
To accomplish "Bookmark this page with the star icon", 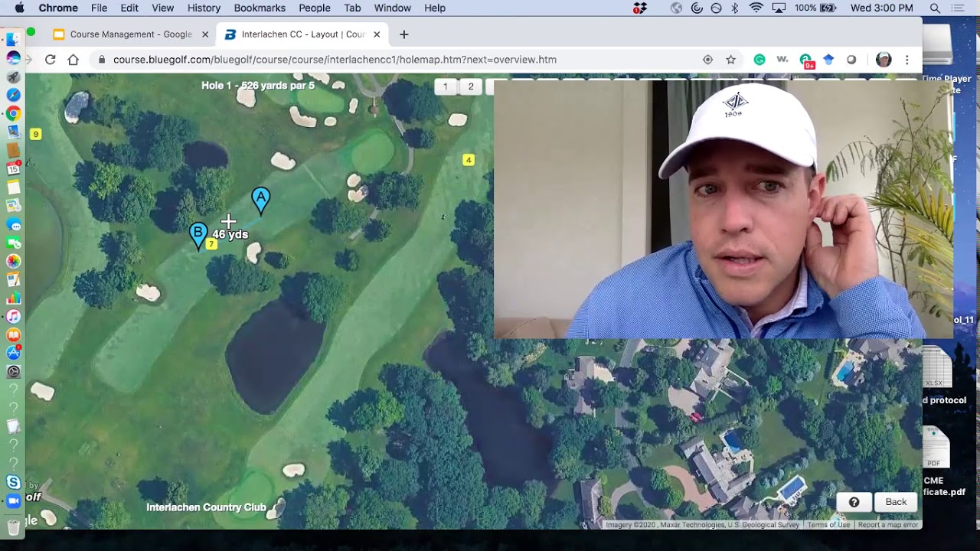I will 730,60.
